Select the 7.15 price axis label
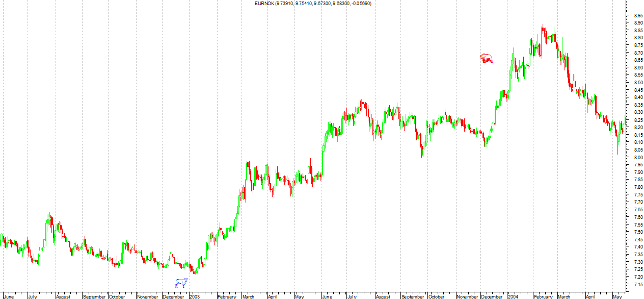 tap(638, 284)
